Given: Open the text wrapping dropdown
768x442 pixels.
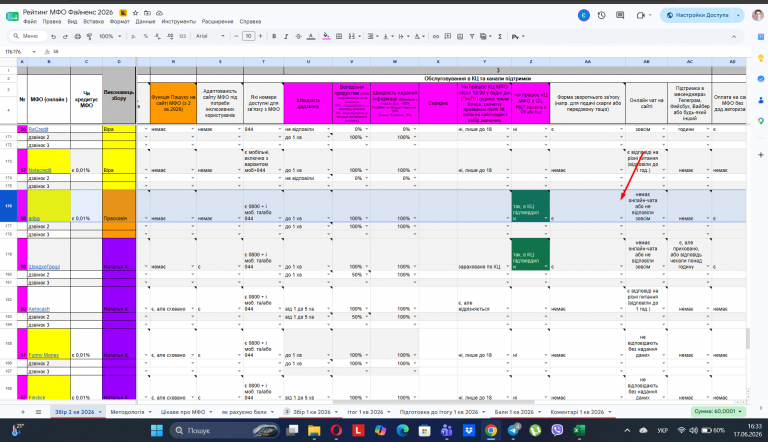Looking at the screenshot, I should pos(403,36).
